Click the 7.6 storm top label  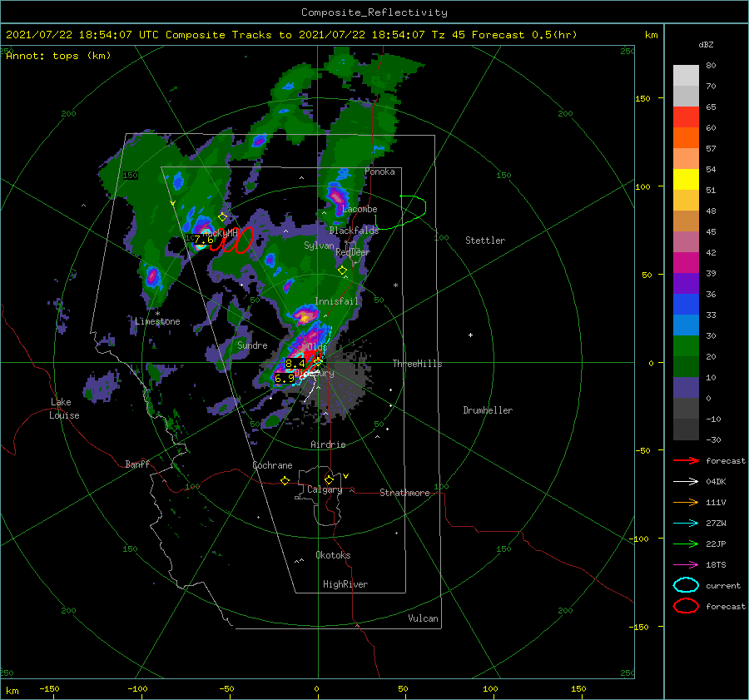(204, 240)
